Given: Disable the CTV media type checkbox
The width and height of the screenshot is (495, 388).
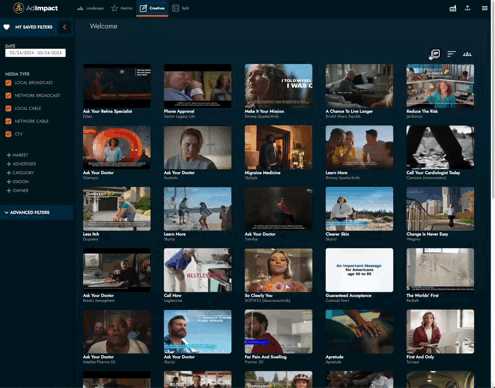Looking at the screenshot, I should click(9, 134).
